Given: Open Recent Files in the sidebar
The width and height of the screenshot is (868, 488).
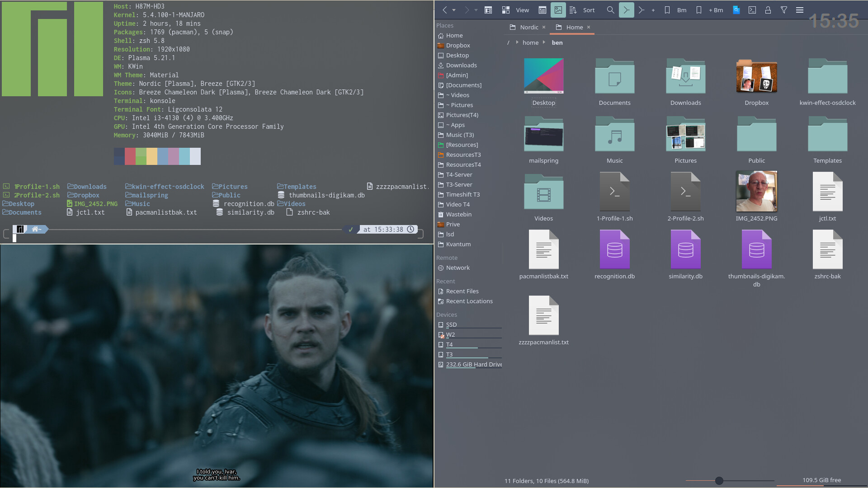Looking at the screenshot, I should (x=470, y=291).
